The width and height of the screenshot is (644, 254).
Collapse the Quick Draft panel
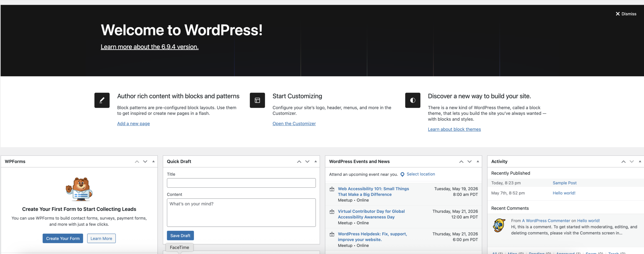click(315, 162)
